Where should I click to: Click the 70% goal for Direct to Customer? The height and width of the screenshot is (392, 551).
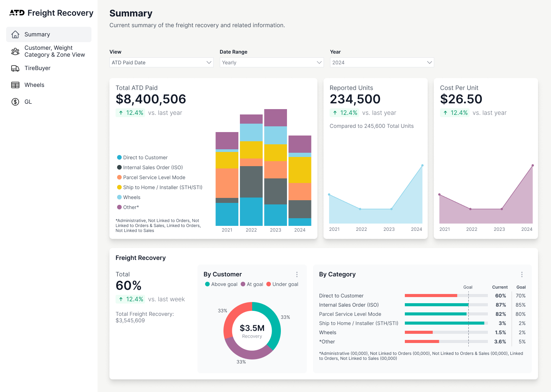(x=521, y=296)
